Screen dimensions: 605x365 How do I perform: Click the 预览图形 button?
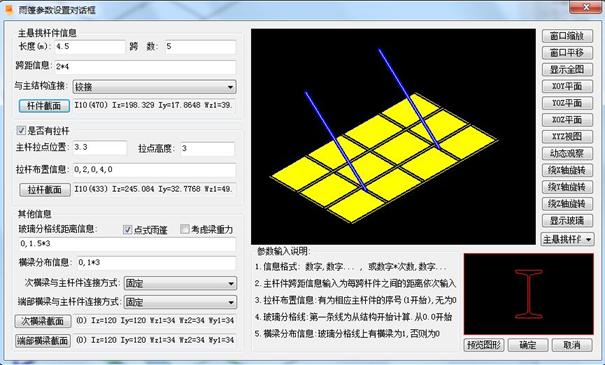(x=484, y=345)
